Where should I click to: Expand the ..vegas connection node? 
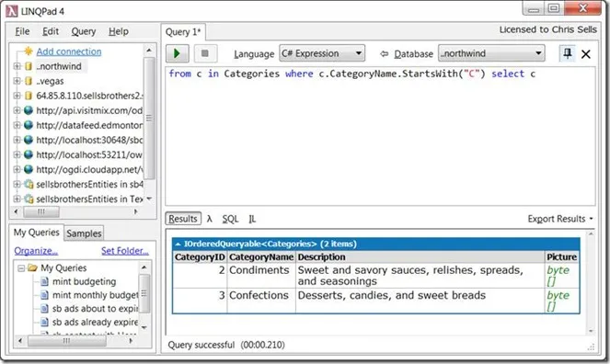click(x=17, y=81)
